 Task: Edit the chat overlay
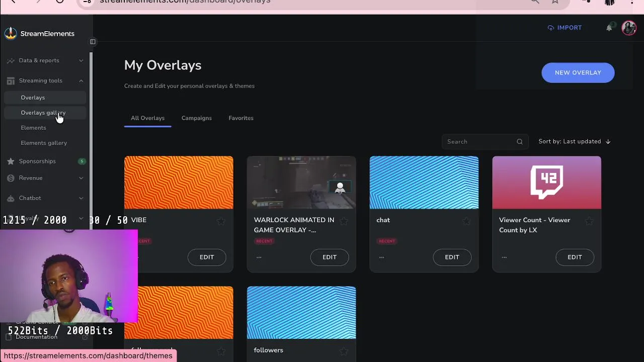point(452,257)
